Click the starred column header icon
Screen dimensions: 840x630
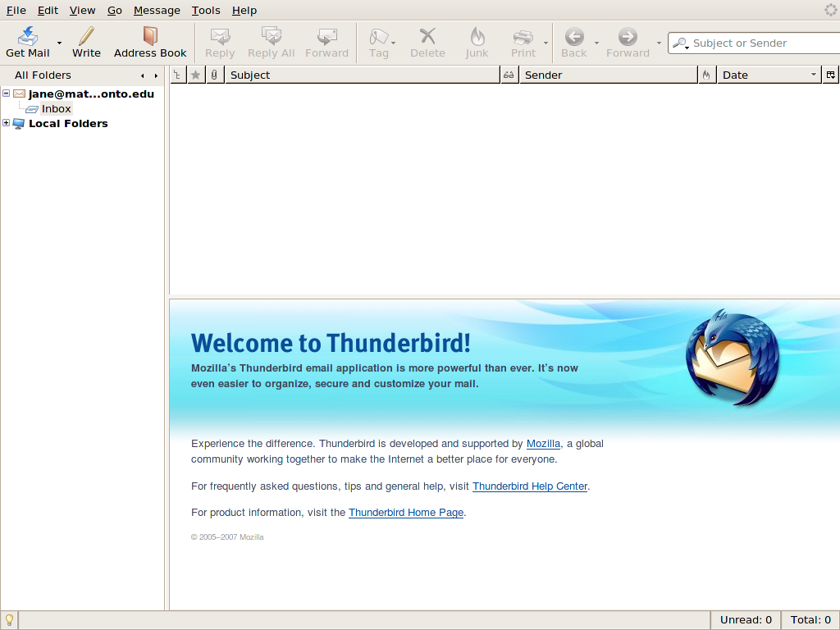pos(195,75)
